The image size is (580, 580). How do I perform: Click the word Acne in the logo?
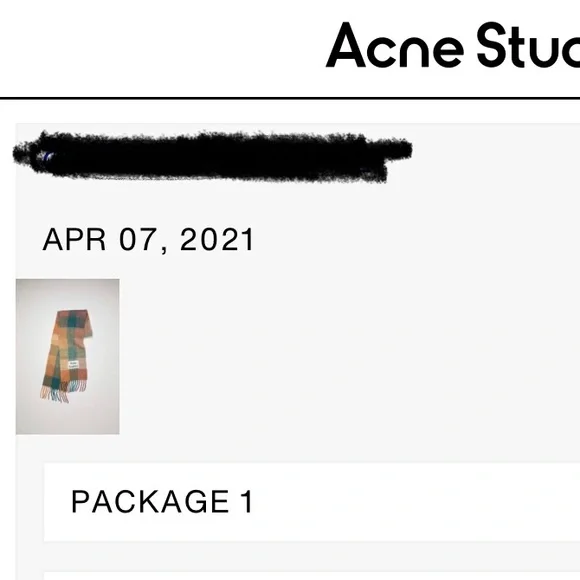tap(395, 45)
